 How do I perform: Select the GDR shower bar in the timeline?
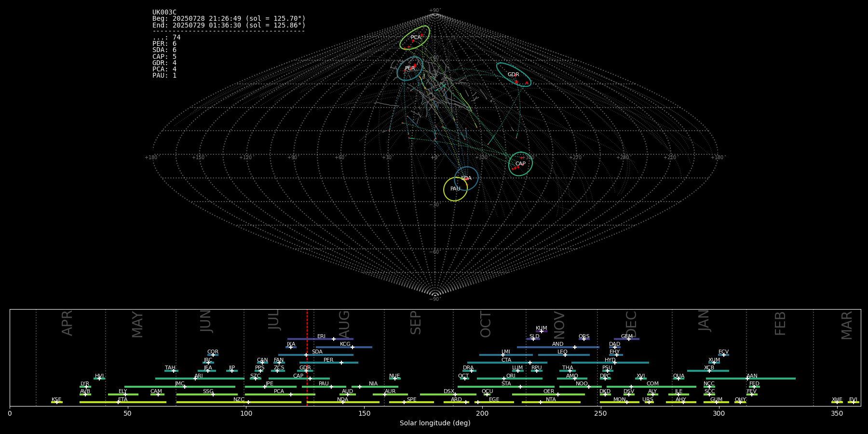coord(305,371)
